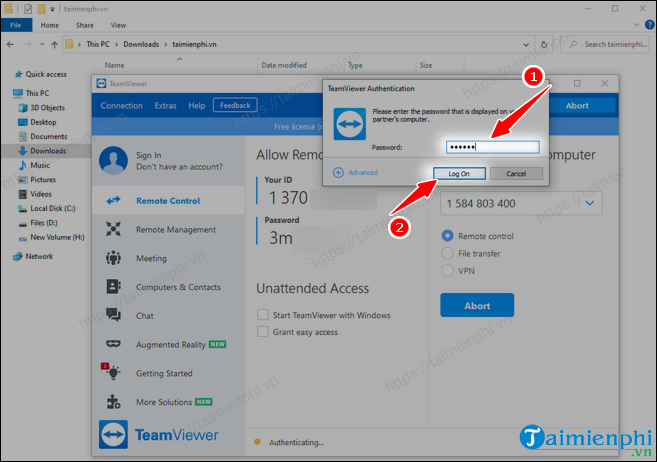The image size is (657, 462).
Task: Click Cancel in Authentication dialog
Action: (x=516, y=173)
